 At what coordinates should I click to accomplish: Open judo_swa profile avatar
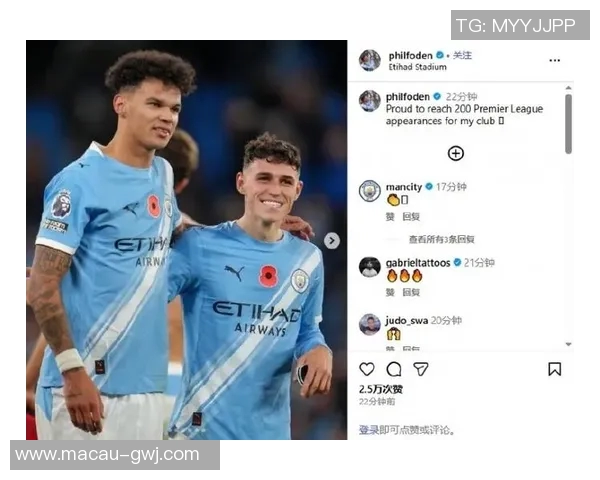pos(370,325)
